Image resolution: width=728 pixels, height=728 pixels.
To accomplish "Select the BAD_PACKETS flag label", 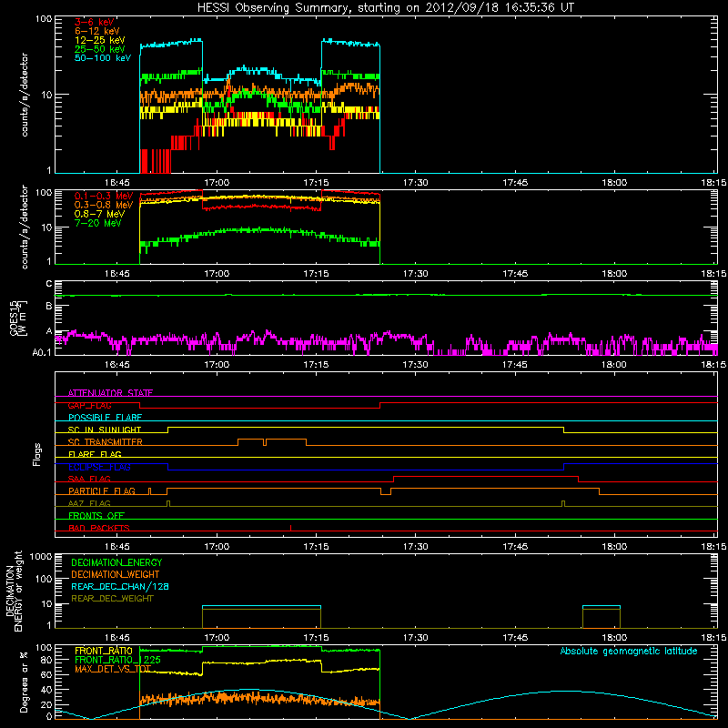I will [x=99, y=528].
